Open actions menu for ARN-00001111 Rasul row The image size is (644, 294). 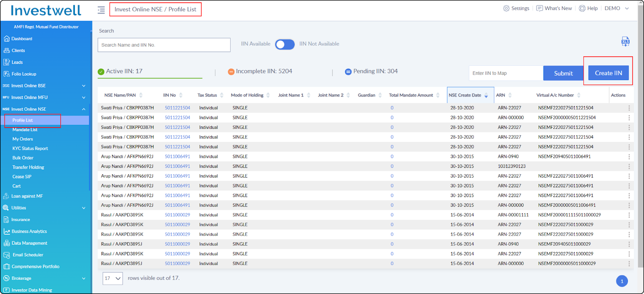629,215
